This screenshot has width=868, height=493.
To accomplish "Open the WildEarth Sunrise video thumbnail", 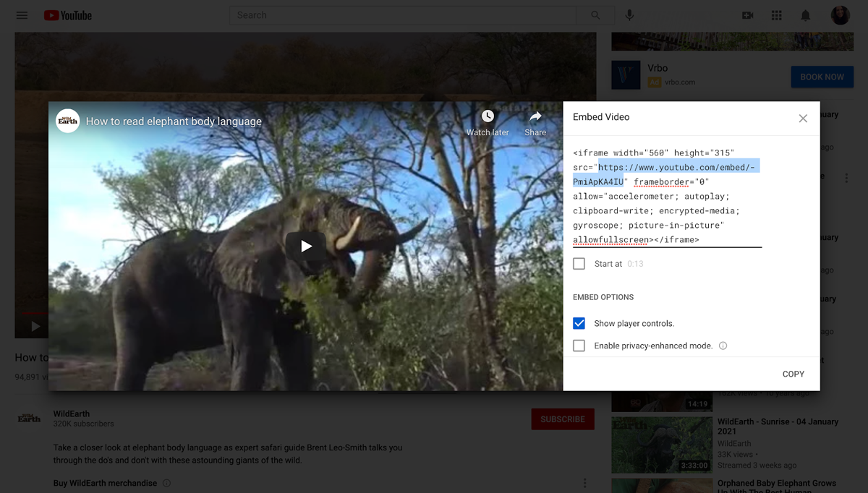I will [x=662, y=445].
